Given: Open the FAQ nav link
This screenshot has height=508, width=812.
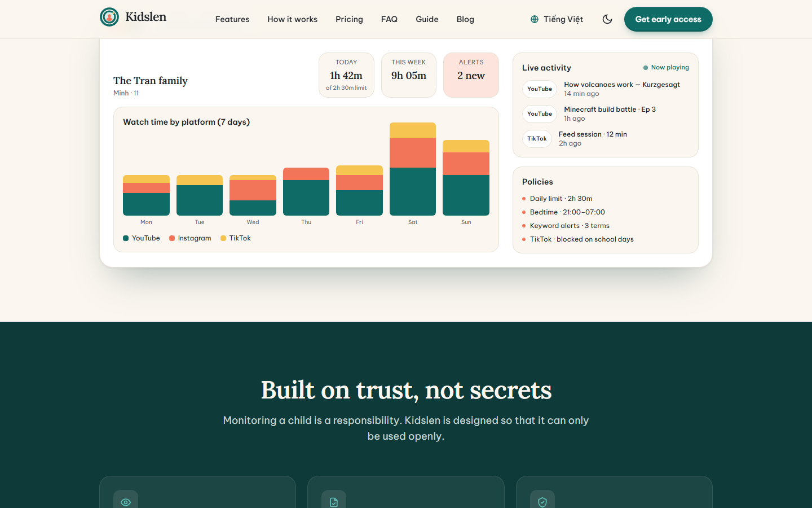Looking at the screenshot, I should pyautogui.click(x=389, y=19).
